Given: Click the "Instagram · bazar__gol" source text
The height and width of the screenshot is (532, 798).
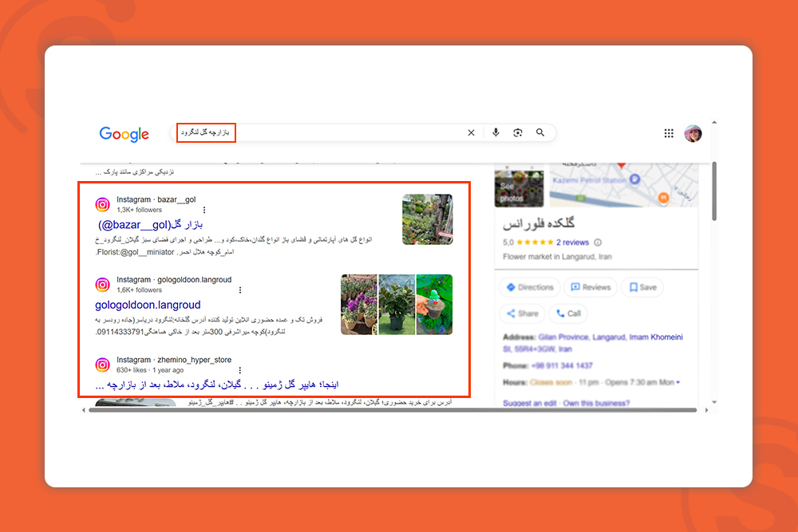Looking at the screenshot, I should [x=156, y=199].
